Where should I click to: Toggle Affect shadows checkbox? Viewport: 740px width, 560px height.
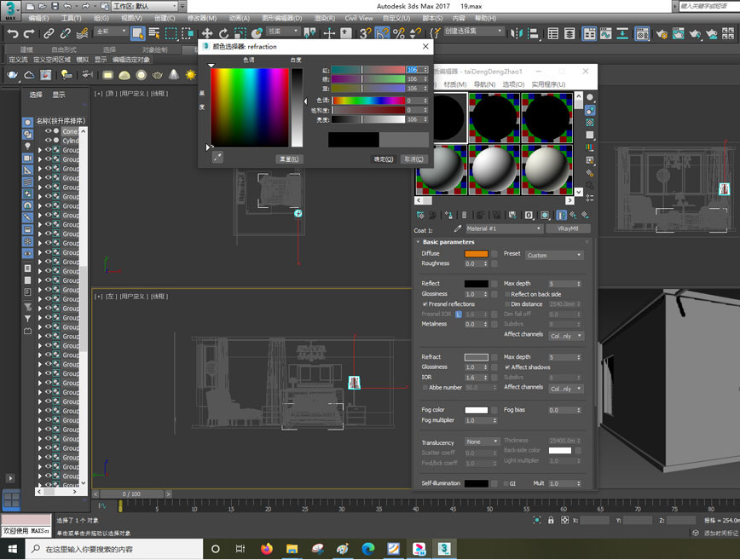pos(507,367)
